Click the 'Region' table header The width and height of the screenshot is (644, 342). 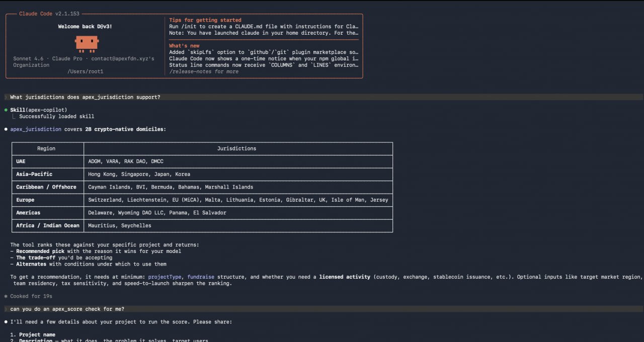(46, 148)
